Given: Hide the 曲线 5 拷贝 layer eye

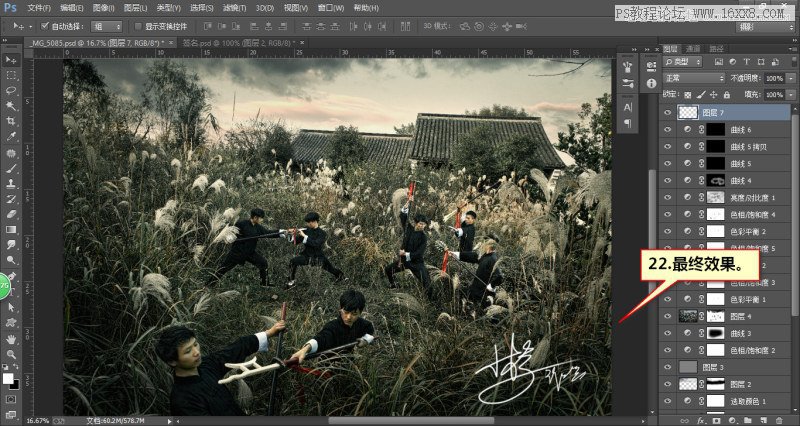Looking at the screenshot, I should 667,146.
